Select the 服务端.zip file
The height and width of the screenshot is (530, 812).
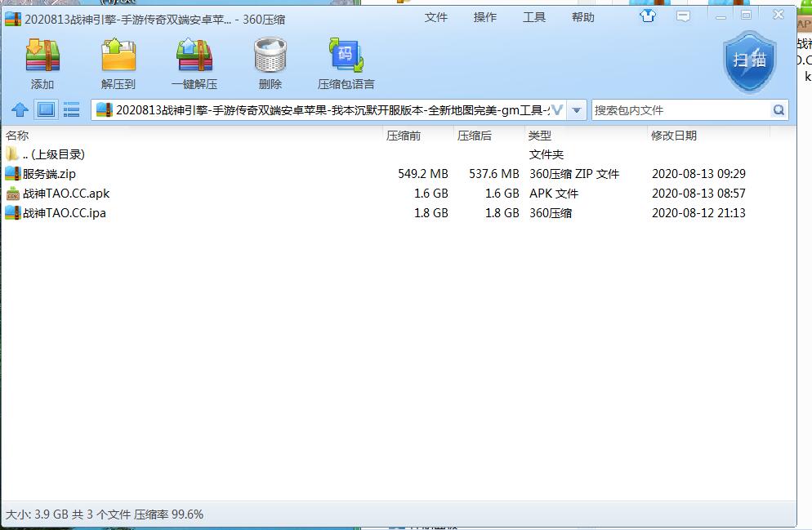[x=49, y=174]
